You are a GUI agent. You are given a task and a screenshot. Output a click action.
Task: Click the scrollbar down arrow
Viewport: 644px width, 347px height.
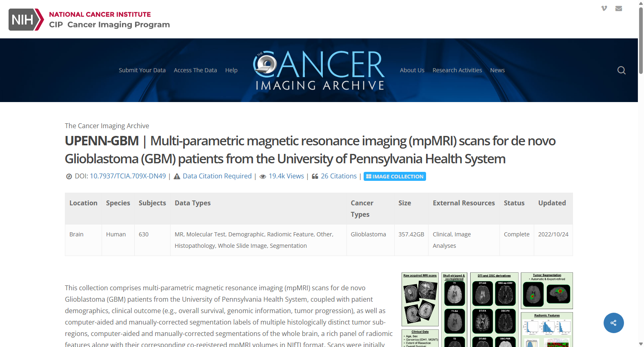[641, 344]
